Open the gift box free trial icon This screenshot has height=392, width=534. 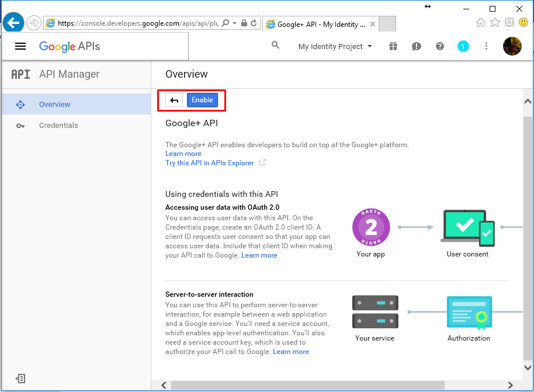pyautogui.click(x=393, y=46)
